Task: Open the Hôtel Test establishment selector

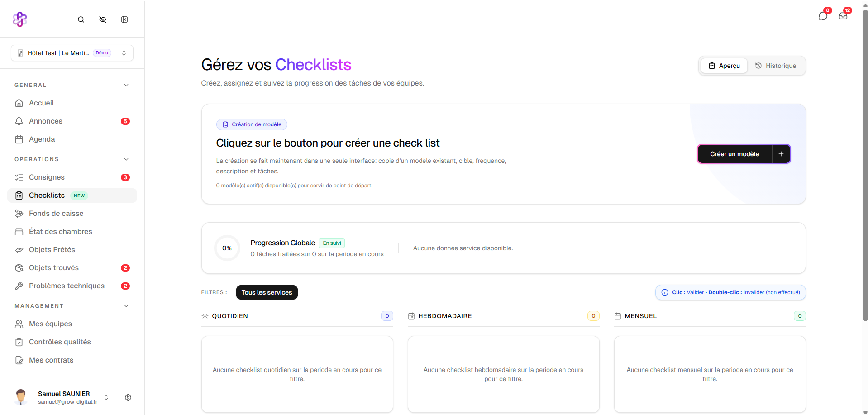Action: click(72, 53)
